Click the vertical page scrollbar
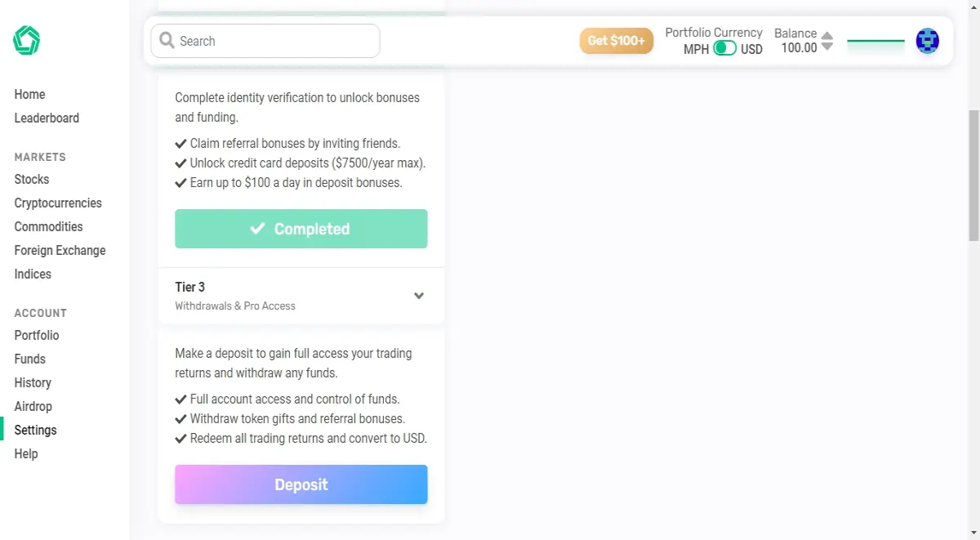This screenshot has width=980, height=540. click(x=973, y=175)
